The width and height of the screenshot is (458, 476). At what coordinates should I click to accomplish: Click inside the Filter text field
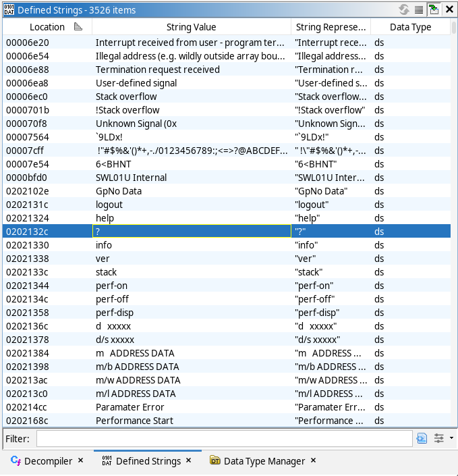(224, 438)
